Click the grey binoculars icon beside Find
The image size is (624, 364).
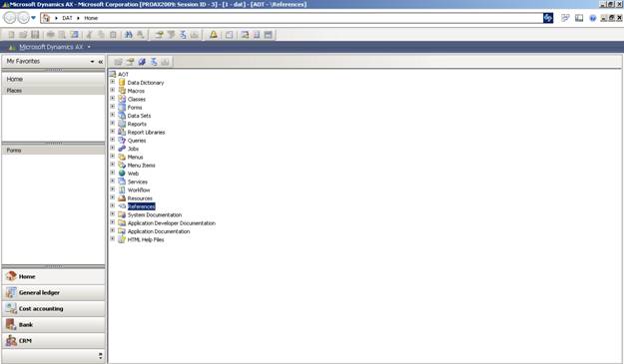coord(140,35)
